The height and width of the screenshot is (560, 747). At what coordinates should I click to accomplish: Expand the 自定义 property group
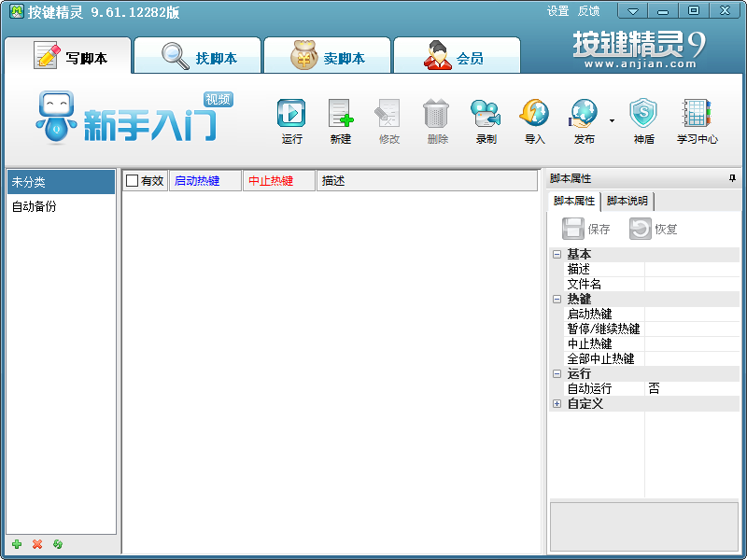tap(556, 404)
